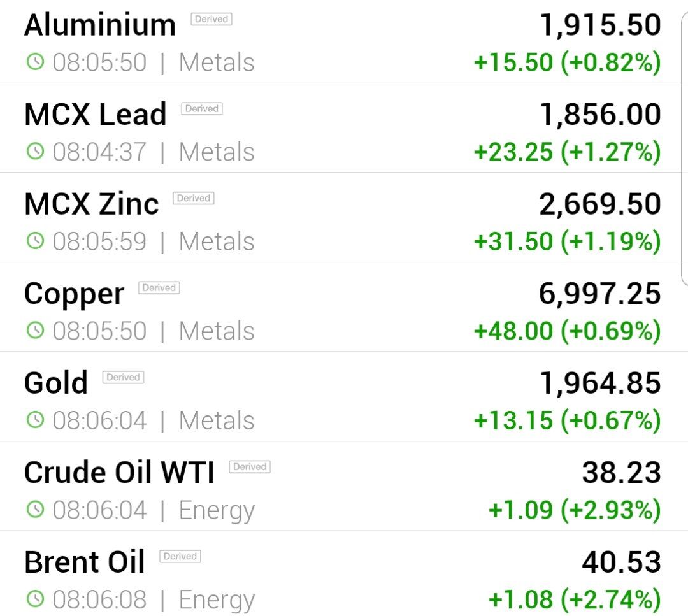
Task: Click the clock icon under Copper
Action: coord(35,330)
